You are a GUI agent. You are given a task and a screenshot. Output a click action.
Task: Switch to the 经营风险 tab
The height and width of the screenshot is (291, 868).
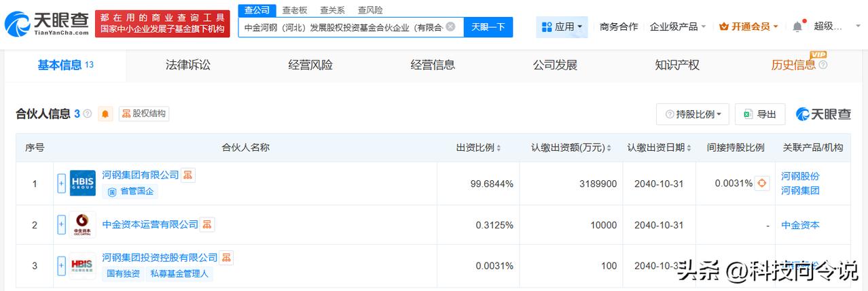310,65
